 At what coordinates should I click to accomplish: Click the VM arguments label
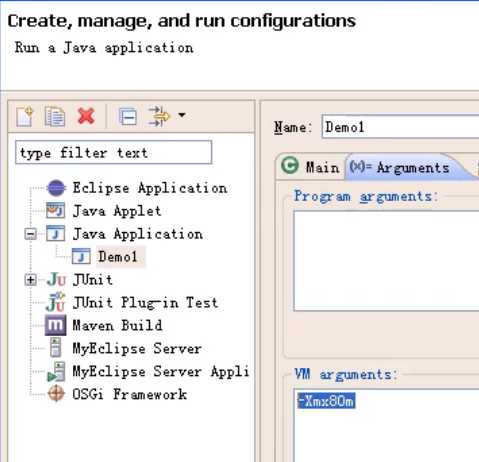click(x=346, y=374)
